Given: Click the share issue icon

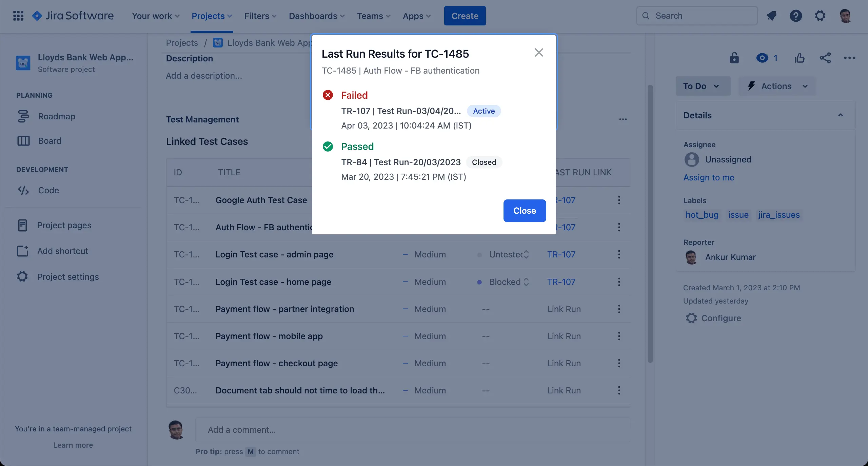Looking at the screenshot, I should tap(825, 58).
